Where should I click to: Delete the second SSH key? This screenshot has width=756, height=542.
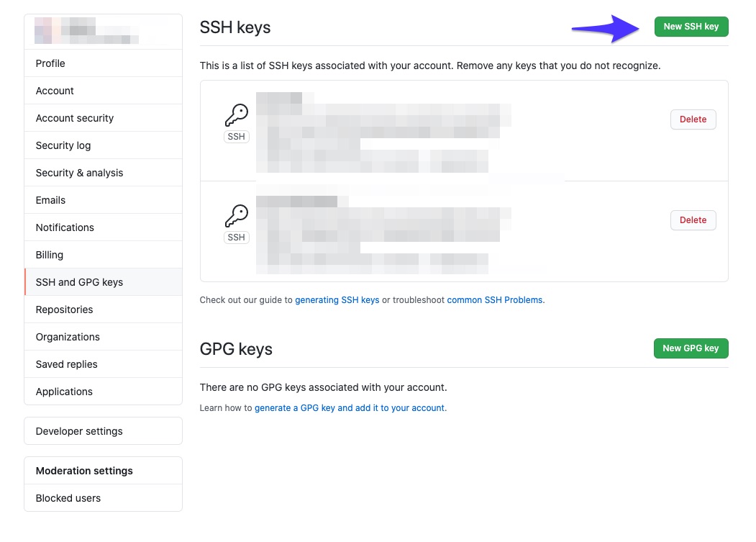[692, 220]
